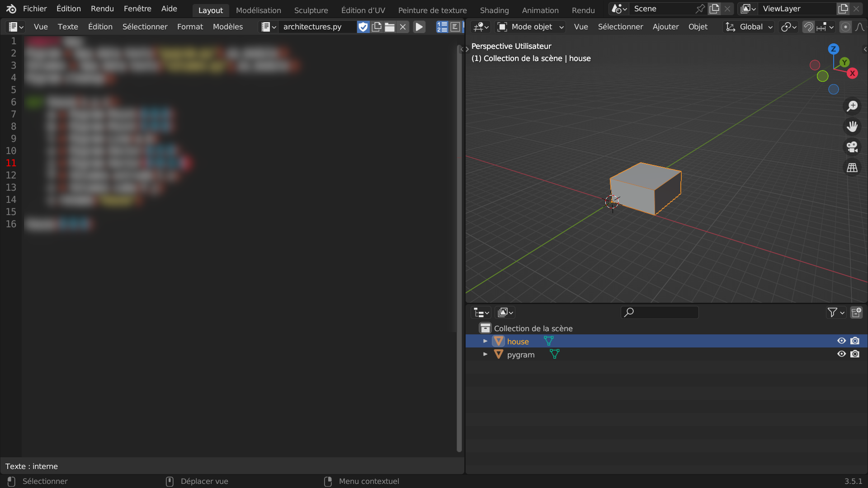Hide the house object in viewport
The height and width of the screenshot is (488, 868).
pyautogui.click(x=841, y=341)
